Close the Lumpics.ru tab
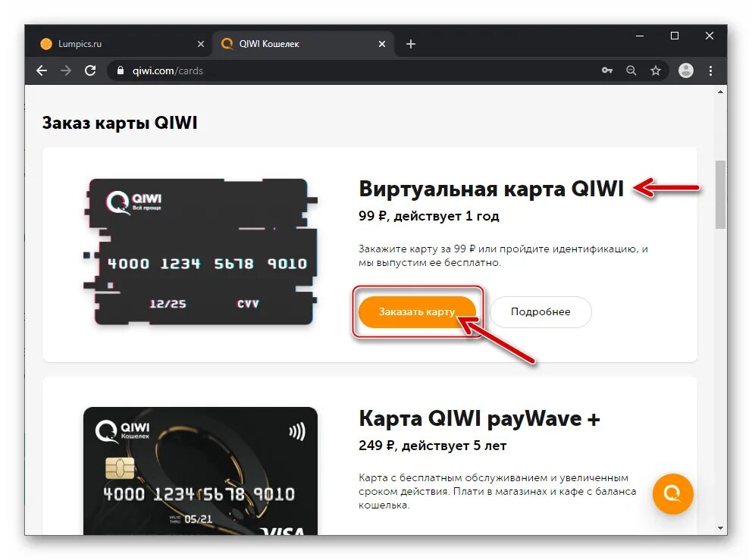752x560 pixels. 200,44
